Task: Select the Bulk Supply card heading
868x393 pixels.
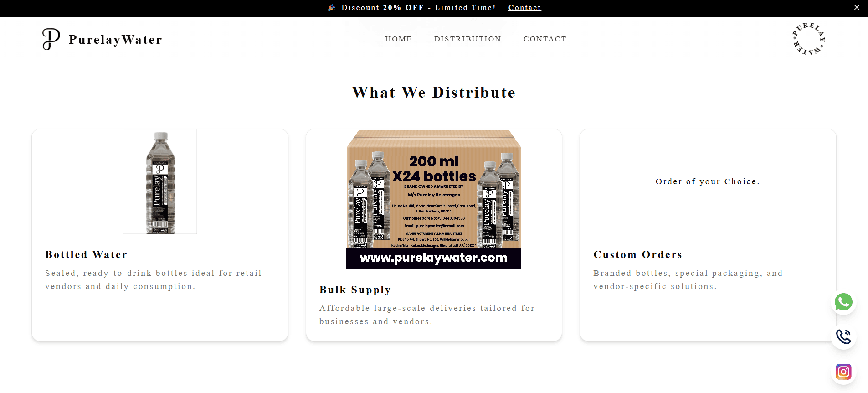Action: click(x=355, y=290)
